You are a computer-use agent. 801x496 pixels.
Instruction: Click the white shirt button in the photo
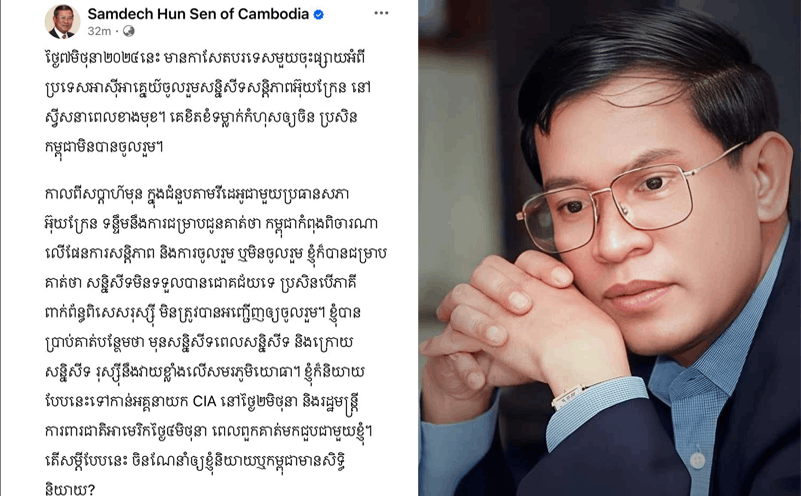[x=697, y=459]
